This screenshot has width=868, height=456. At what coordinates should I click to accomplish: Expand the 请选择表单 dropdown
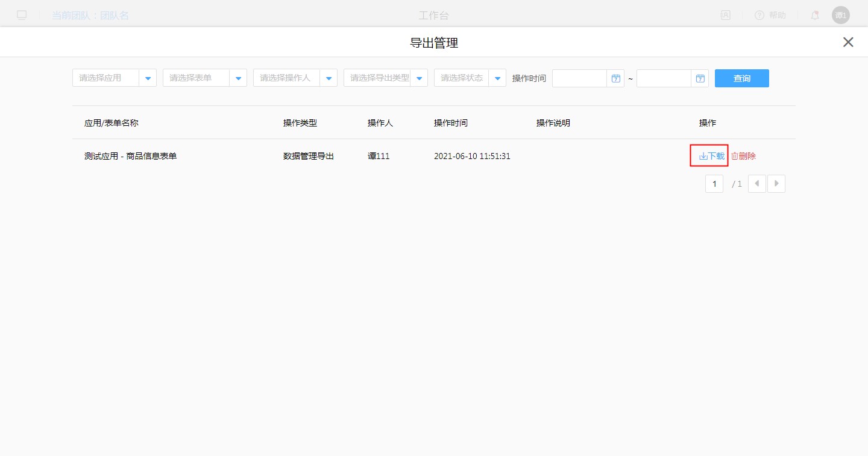click(238, 78)
